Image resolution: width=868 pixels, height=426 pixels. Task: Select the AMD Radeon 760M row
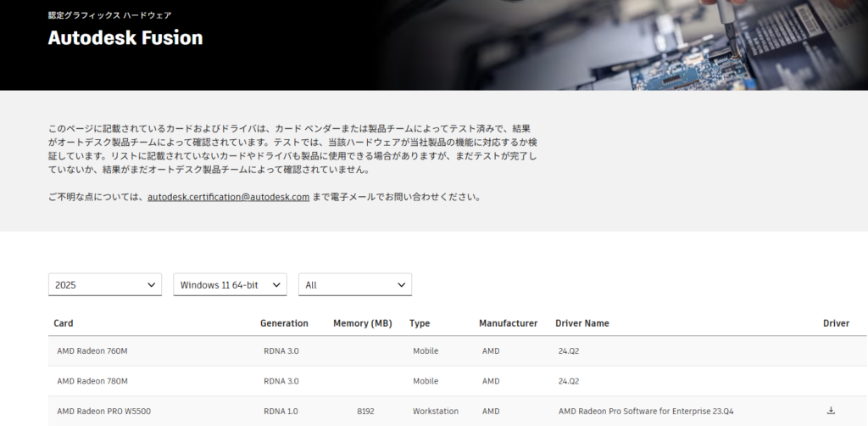click(x=457, y=351)
